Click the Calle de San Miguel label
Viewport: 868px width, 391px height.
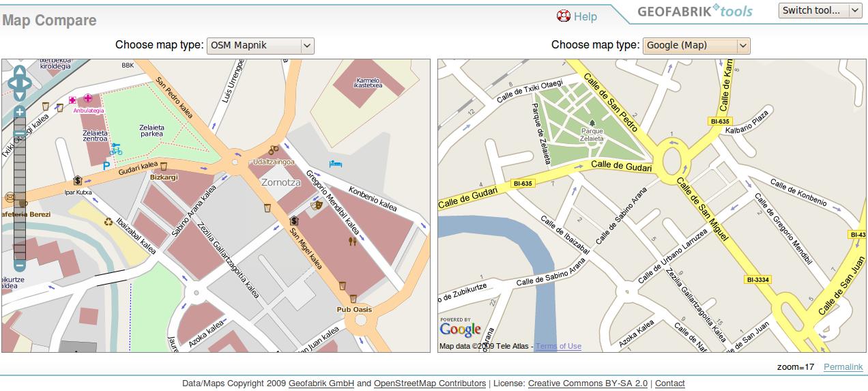pyautogui.click(x=701, y=210)
